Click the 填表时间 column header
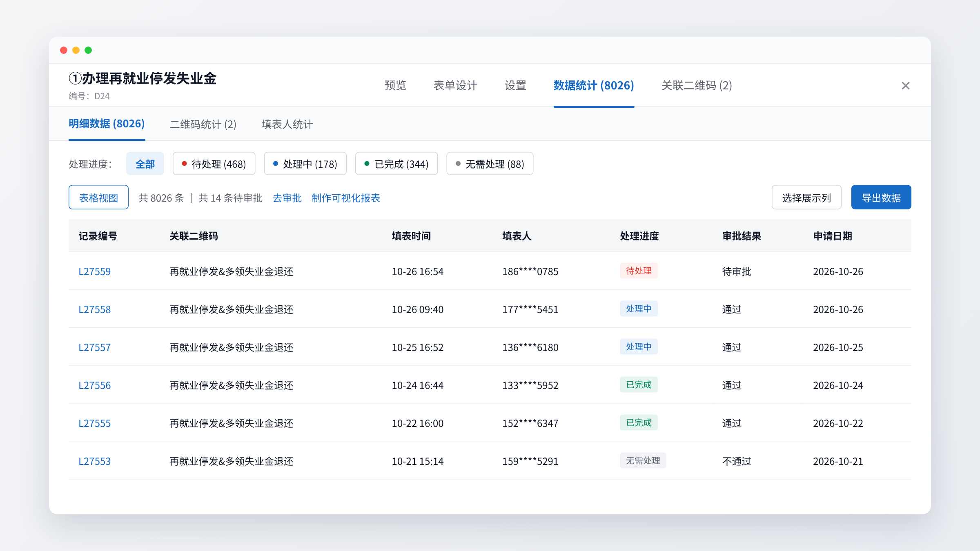This screenshot has height=551, width=980. tap(412, 236)
